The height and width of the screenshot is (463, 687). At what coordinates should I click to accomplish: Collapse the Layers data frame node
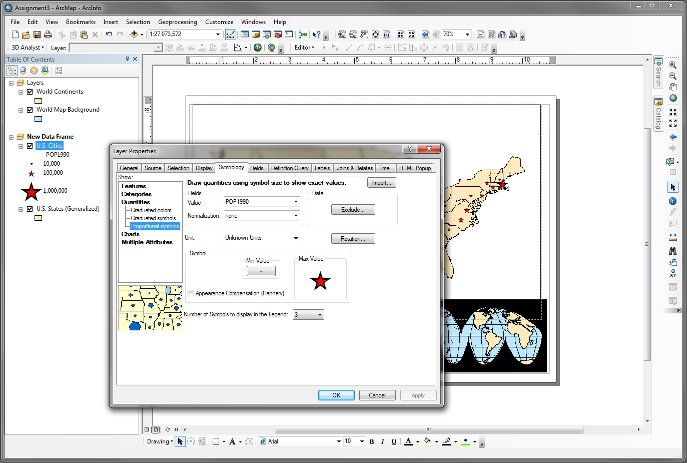pyautogui.click(x=11, y=83)
